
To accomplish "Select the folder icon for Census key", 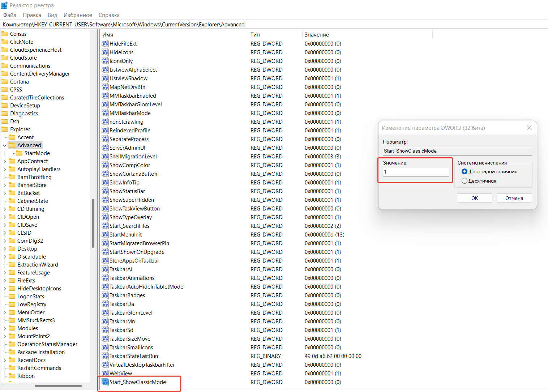I will coord(5,34).
